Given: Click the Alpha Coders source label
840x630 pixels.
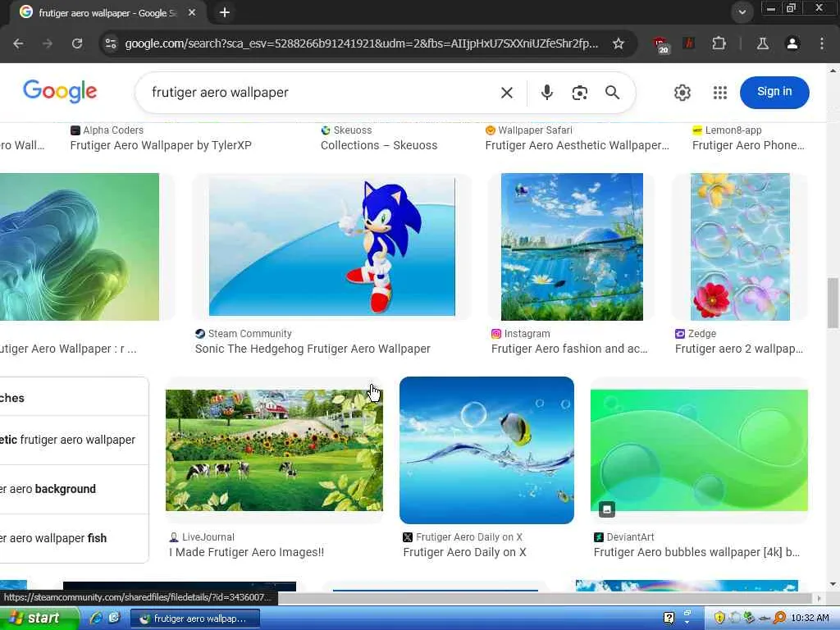Looking at the screenshot, I should click(113, 130).
